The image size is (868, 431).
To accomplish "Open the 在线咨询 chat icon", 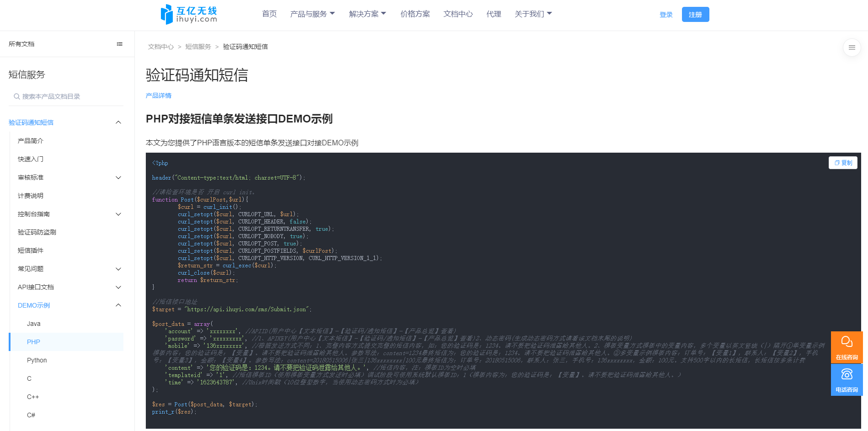I will point(847,341).
